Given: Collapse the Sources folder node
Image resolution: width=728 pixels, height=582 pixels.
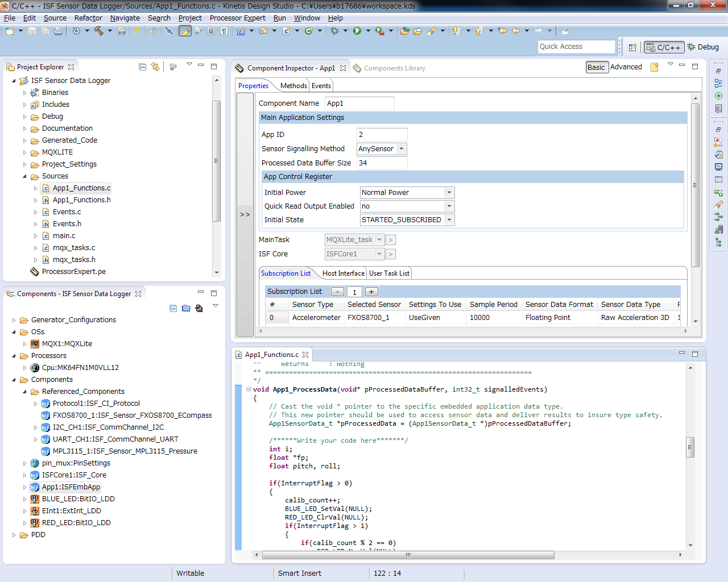Looking at the screenshot, I should coord(24,176).
